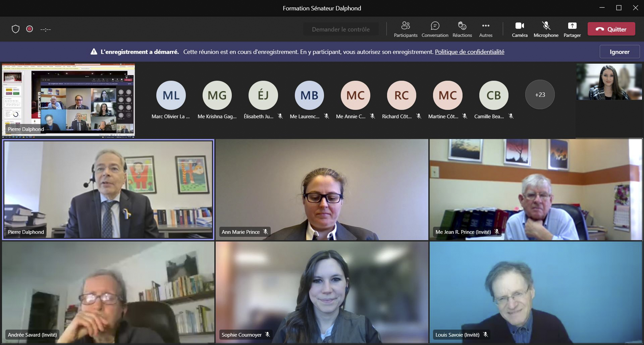Click the MG avatar for Me Krishna
The width and height of the screenshot is (644, 345).
(x=217, y=95)
